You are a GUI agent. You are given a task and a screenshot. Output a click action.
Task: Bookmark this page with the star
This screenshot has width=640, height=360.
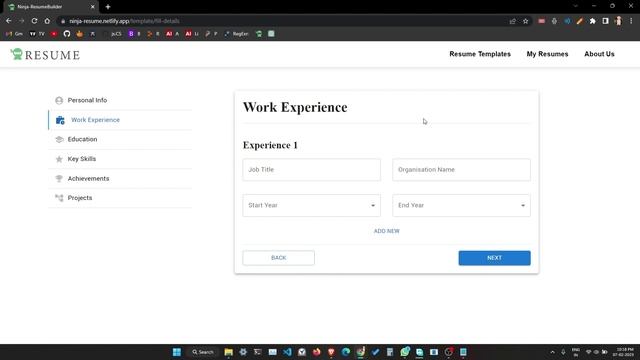526,21
